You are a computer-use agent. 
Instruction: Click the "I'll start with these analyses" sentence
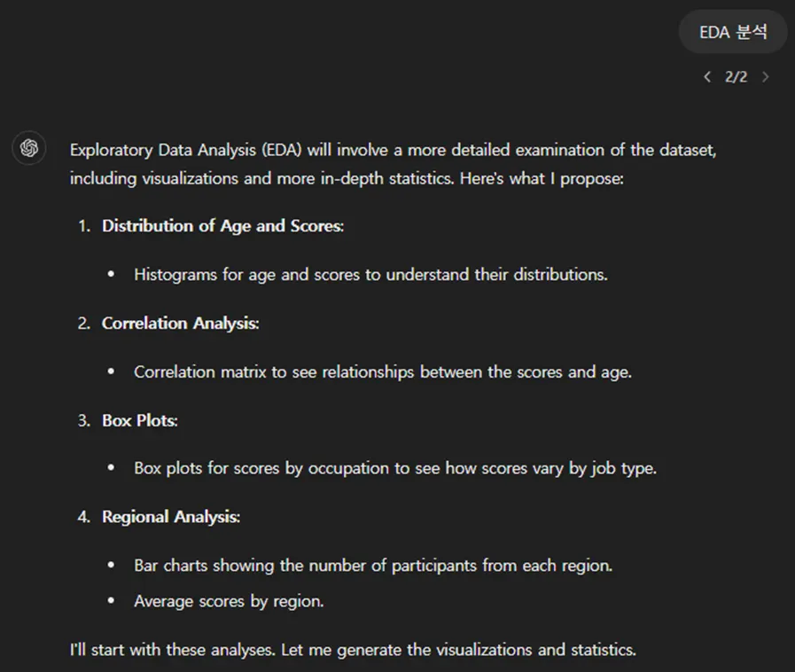click(x=352, y=650)
